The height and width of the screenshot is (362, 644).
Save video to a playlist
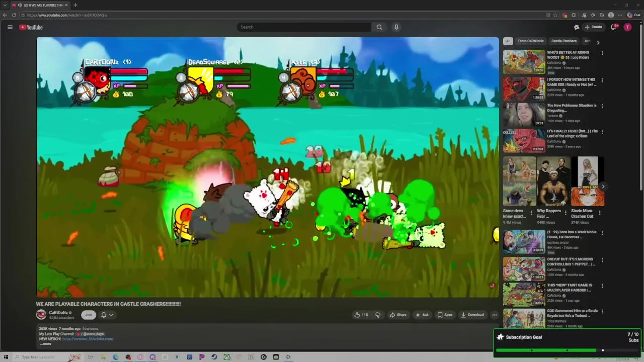click(445, 315)
